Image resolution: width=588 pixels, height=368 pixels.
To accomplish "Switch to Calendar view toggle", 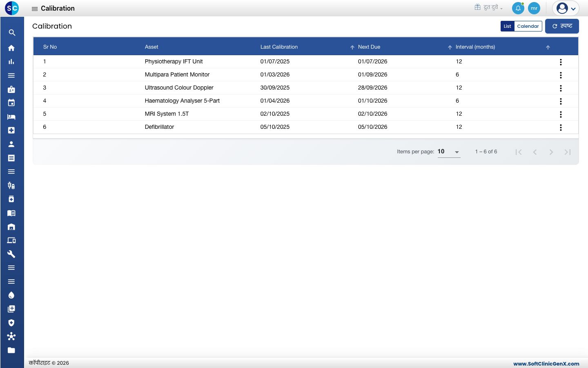I will (528, 26).
